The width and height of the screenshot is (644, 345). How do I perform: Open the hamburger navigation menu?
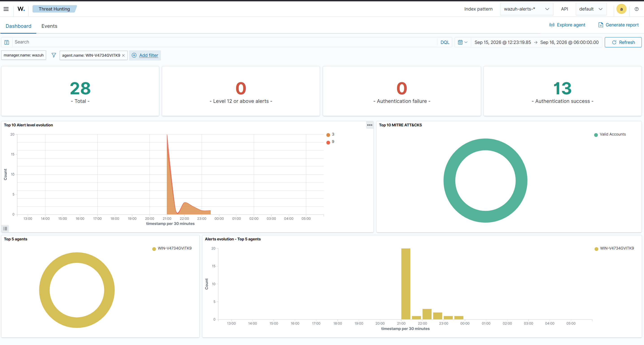pyautogui.click(x=6, y=9)
